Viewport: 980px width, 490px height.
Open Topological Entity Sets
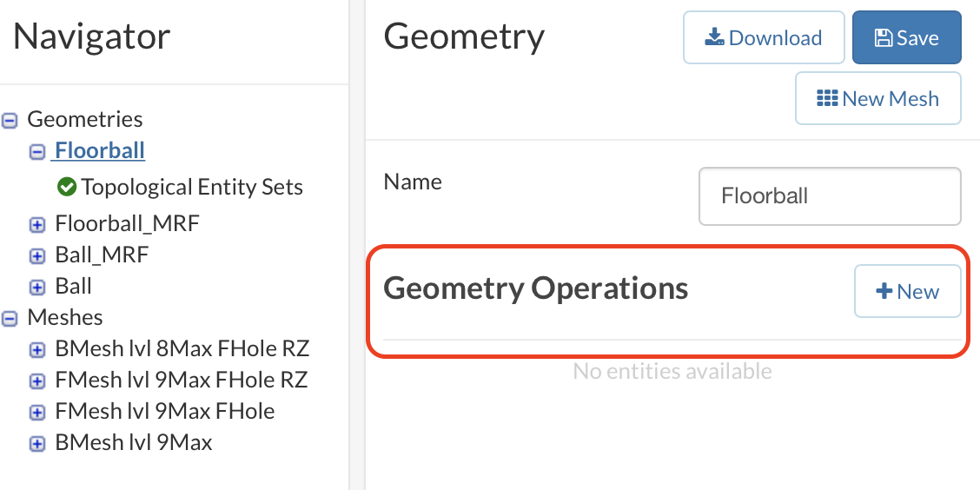(191, 187)
